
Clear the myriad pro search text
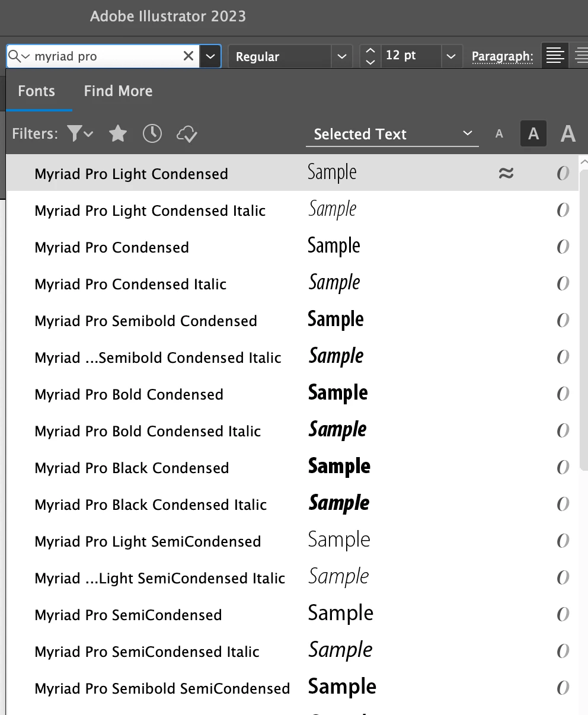point(188,56)
